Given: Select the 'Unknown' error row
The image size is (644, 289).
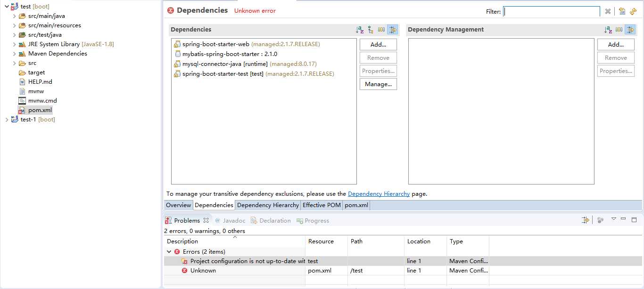Looking at the screenshot, I should point(403,271).
